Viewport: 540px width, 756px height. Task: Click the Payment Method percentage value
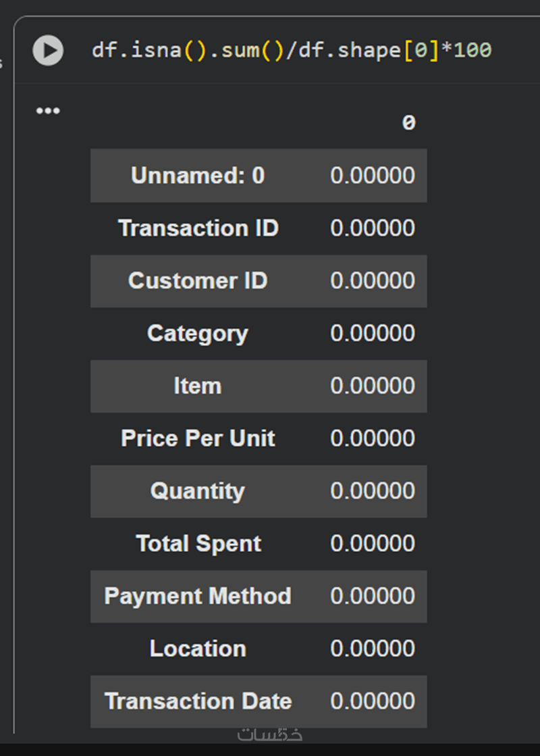[373, 597]
